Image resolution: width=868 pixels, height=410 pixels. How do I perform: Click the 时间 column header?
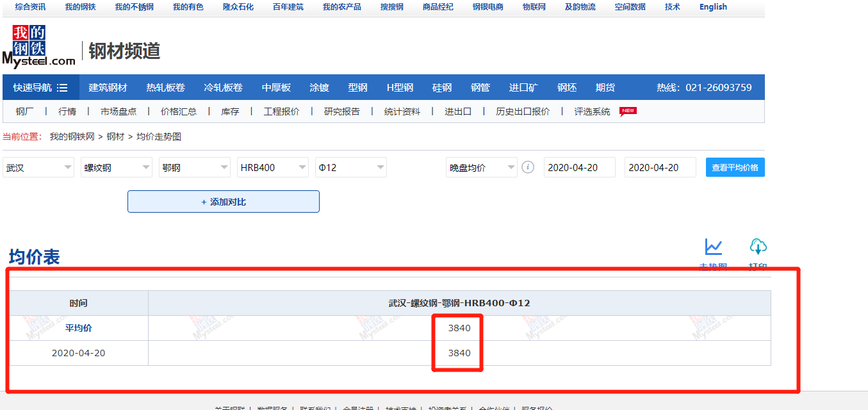[79, 303]
